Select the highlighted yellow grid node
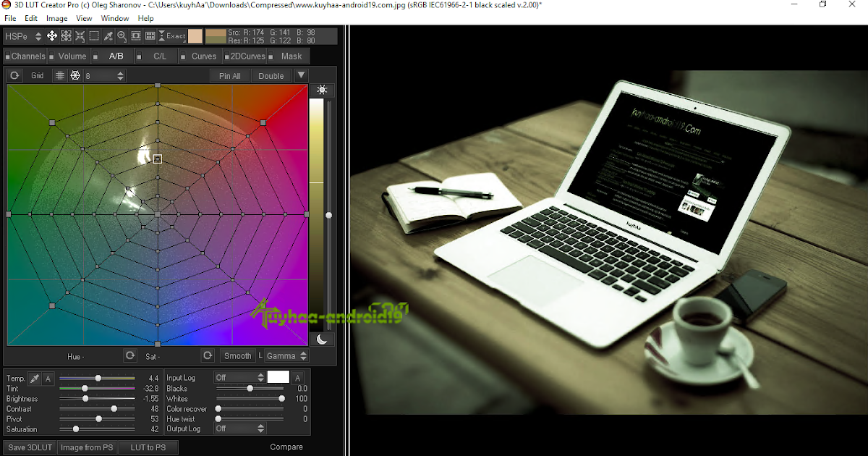The image size is (868, 456). point(158,159)
